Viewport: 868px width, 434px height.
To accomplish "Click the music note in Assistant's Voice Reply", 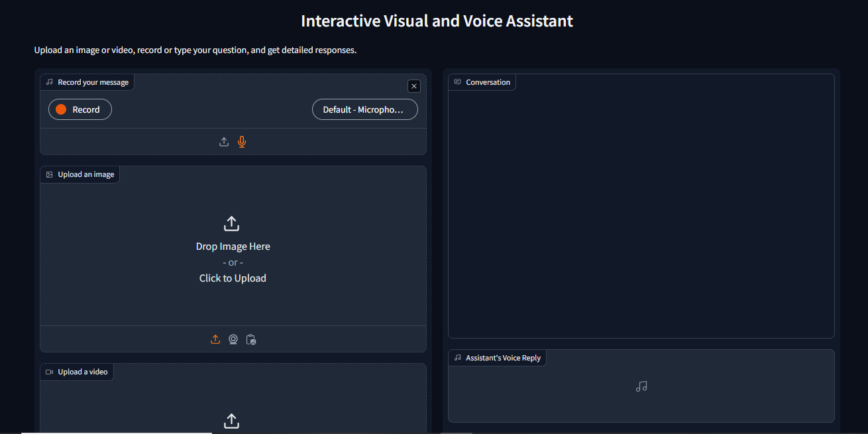I will click(641, 386).
